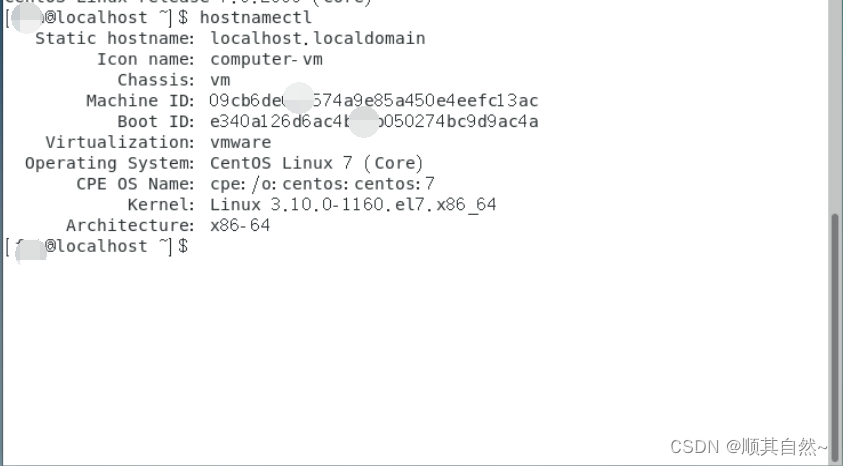This screenshot has width=843, height=466.
Task: Click the Virtualization value vmware
Action: point(240,142)
